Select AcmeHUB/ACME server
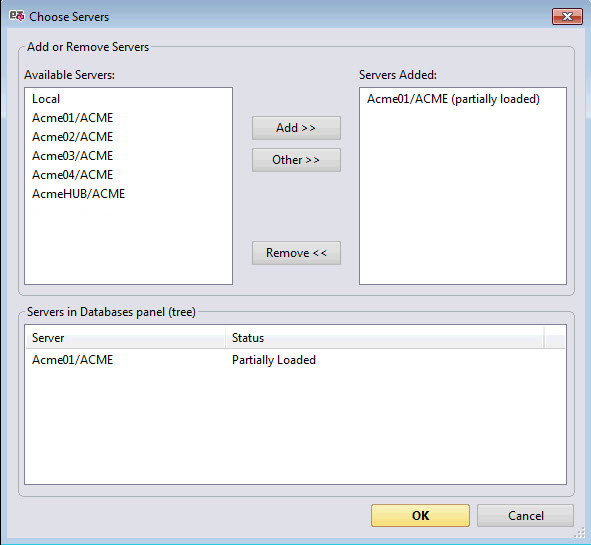591x545 pixels. 78,194
